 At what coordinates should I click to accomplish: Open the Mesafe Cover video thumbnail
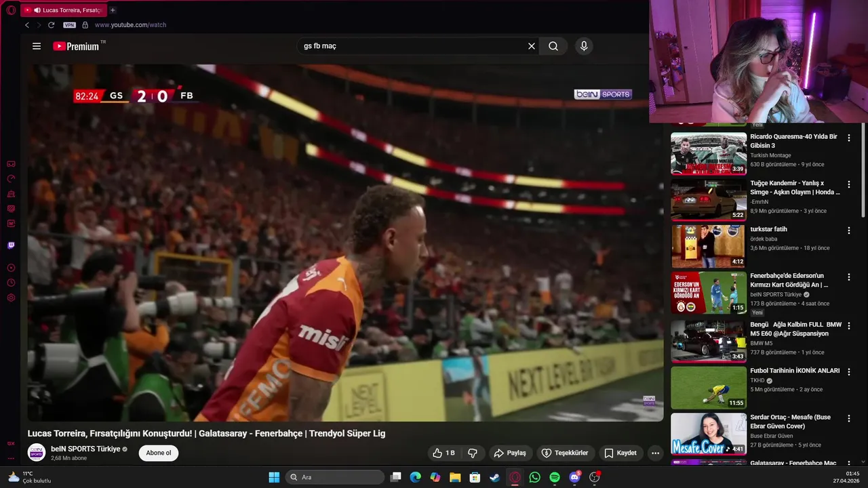pyautogui.click(x=709, y=434)
